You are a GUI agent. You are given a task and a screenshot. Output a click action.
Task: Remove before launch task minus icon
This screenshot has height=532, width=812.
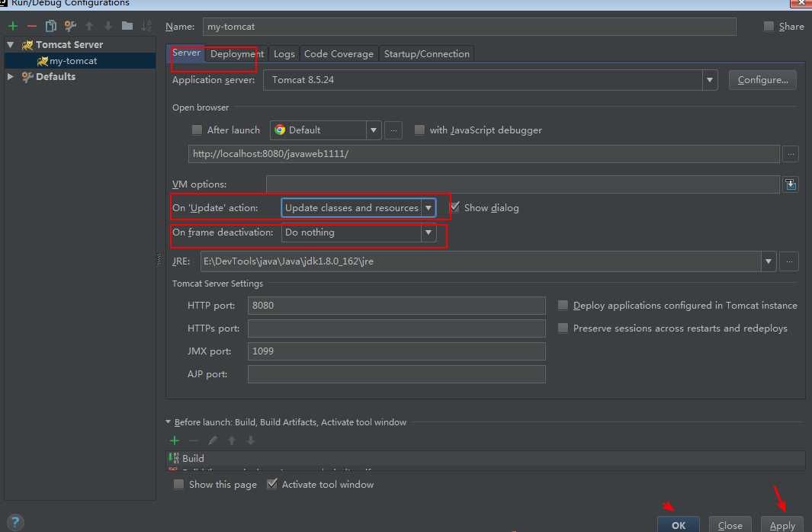pos(194,441)
